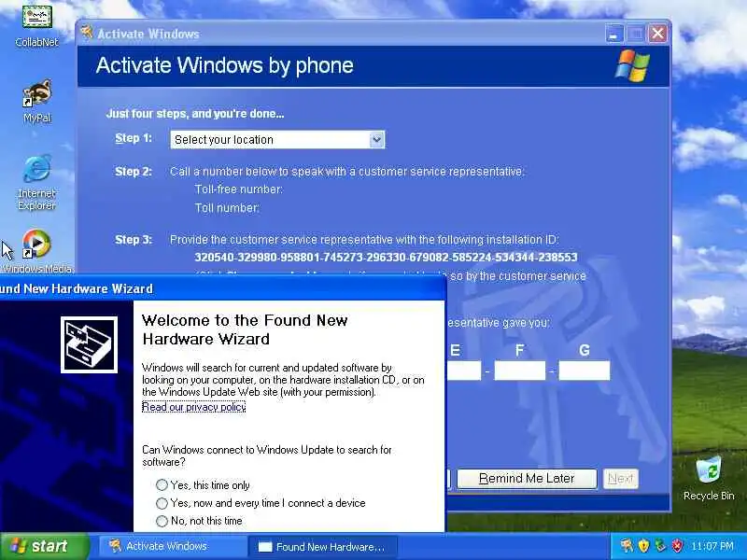Viewport: 747px width, 560px height.
Task: Click the 'Toll number:' label
Action: click(227, 208)
